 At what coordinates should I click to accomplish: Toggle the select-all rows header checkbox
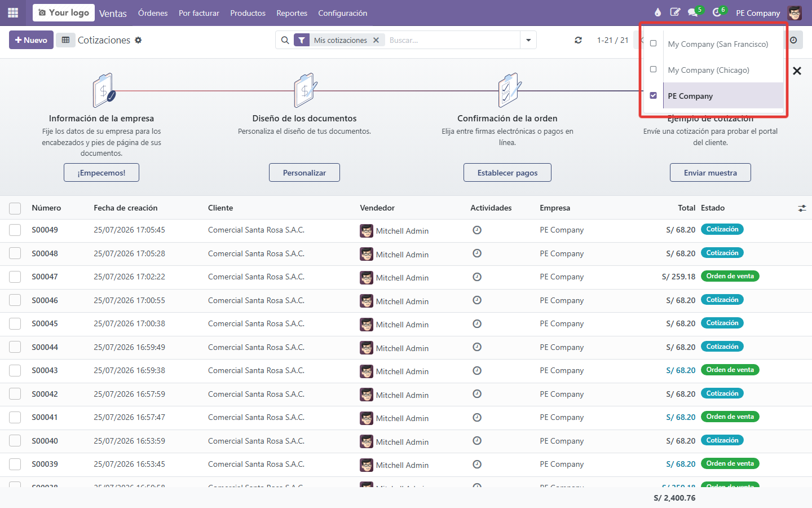(15, 208)
